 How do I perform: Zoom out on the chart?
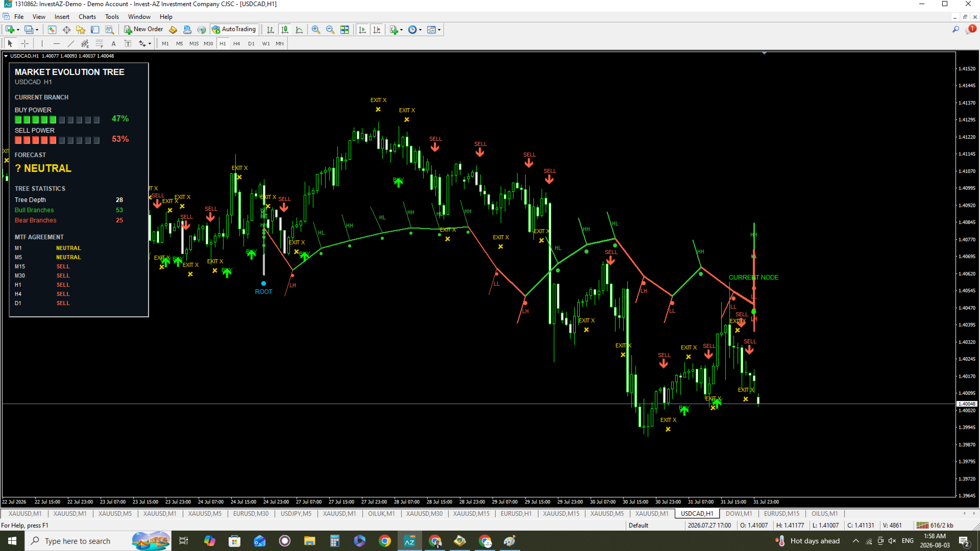[x=330, y=30]
